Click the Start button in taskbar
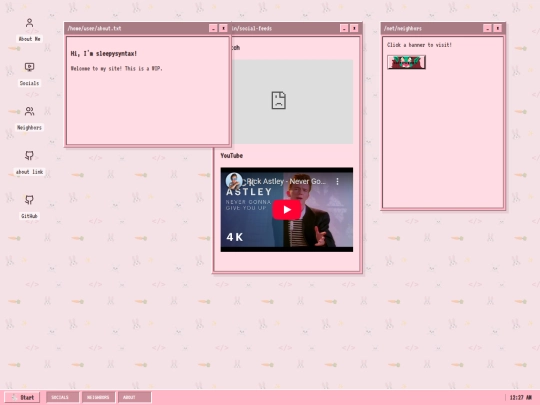The image size is (540, 405). (x=22, y=397)
